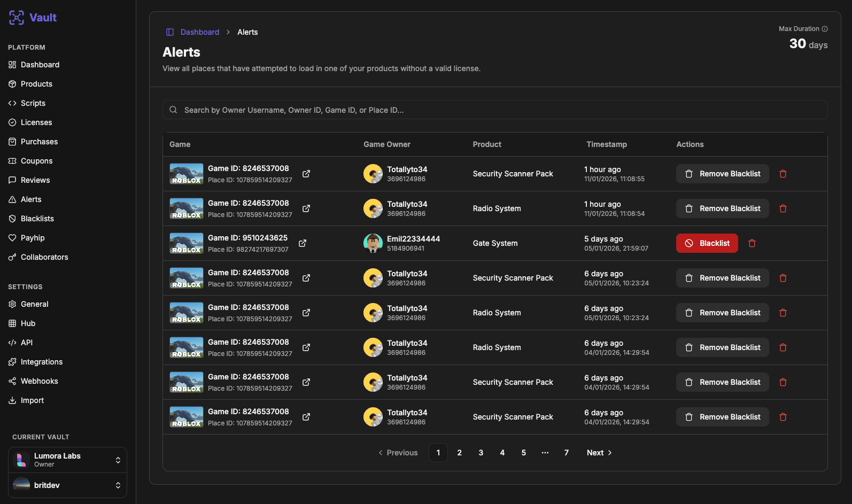Delete the Gate System alert with trash icon
852x504 pixels.
[x=752, y=243]
